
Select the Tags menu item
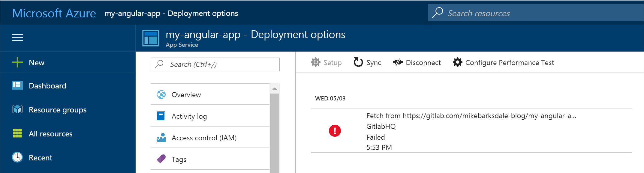(210, 159)
